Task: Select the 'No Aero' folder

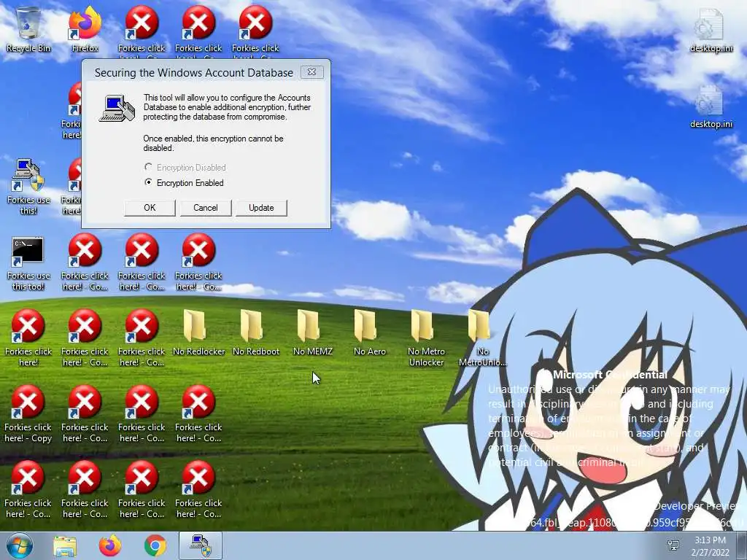Action: coord(370,332)
